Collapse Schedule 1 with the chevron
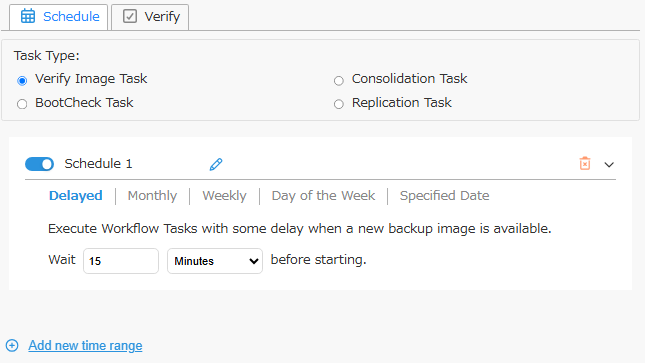 (609, 165)
